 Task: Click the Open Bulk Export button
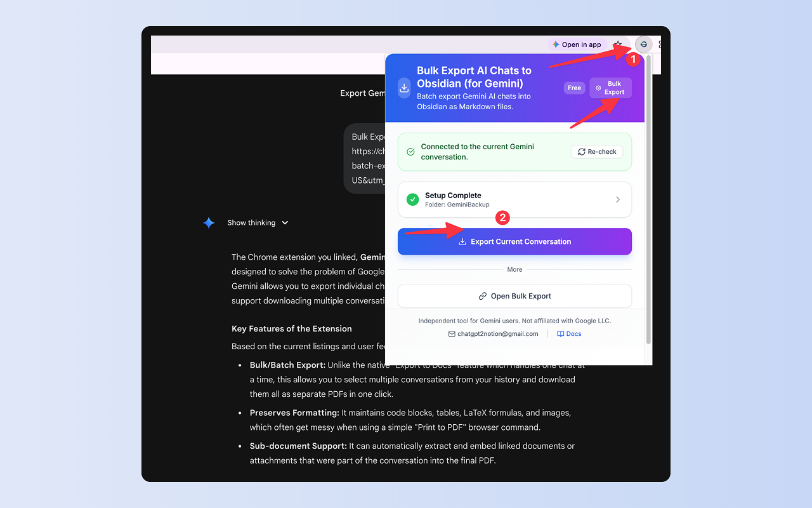(514, 296)
